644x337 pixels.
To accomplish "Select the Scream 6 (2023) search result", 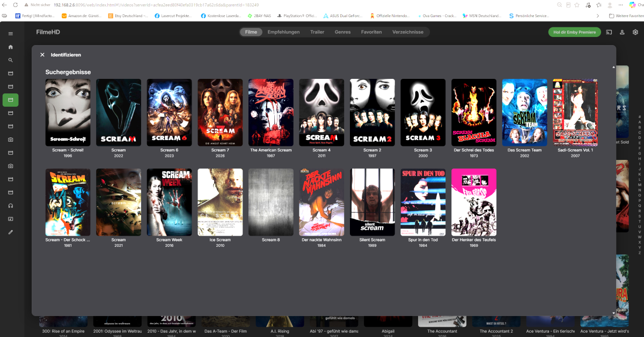I will 169,113.
